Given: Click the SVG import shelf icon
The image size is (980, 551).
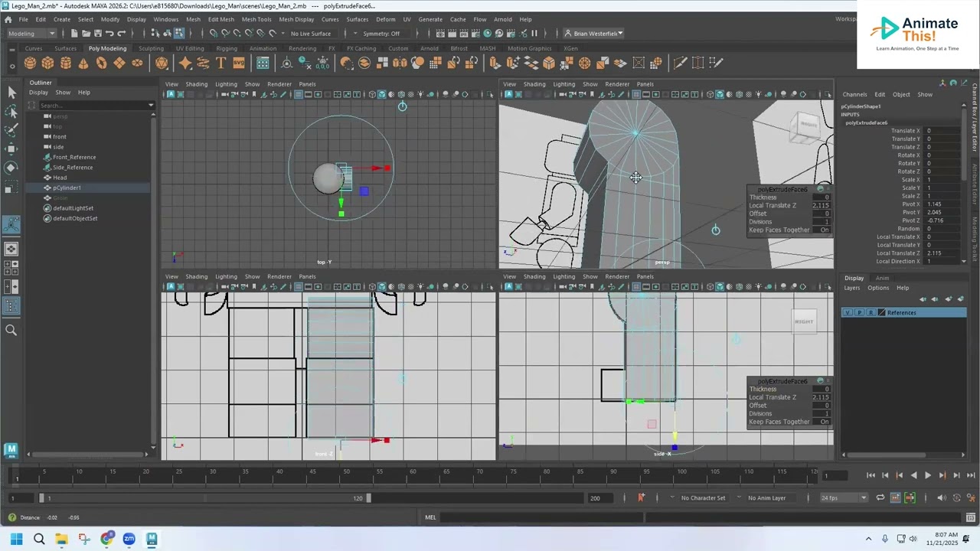Looking at the screenshot, I should tap(239, 63).
